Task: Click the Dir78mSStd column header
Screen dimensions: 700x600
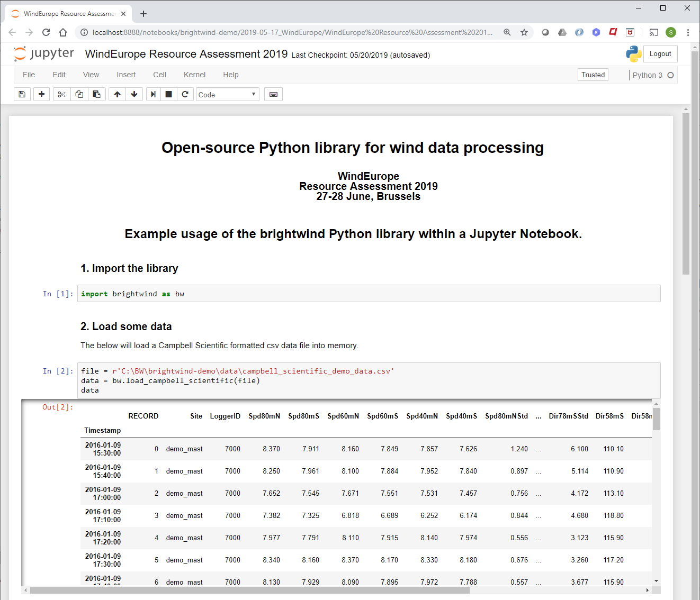Action: [568, 416]
